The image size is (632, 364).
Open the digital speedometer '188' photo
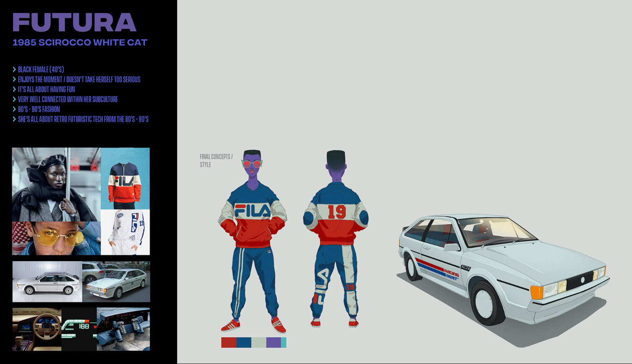(x=79, y=329)
